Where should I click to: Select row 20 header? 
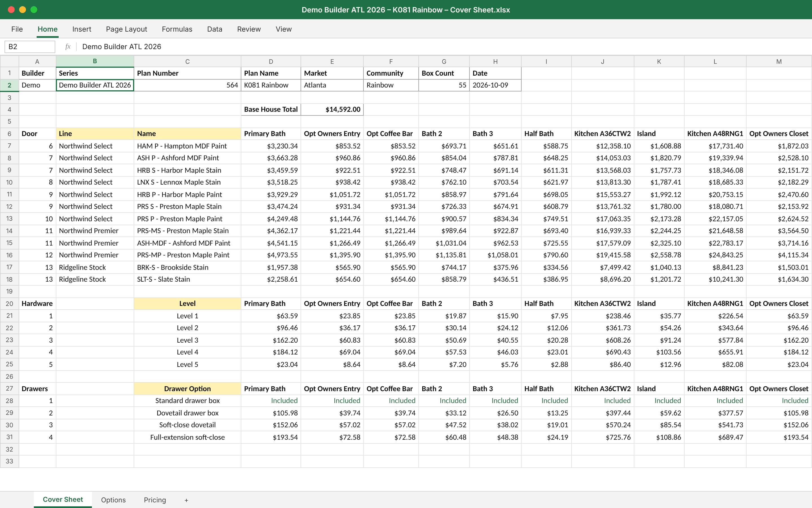click(x=9, y=304)
